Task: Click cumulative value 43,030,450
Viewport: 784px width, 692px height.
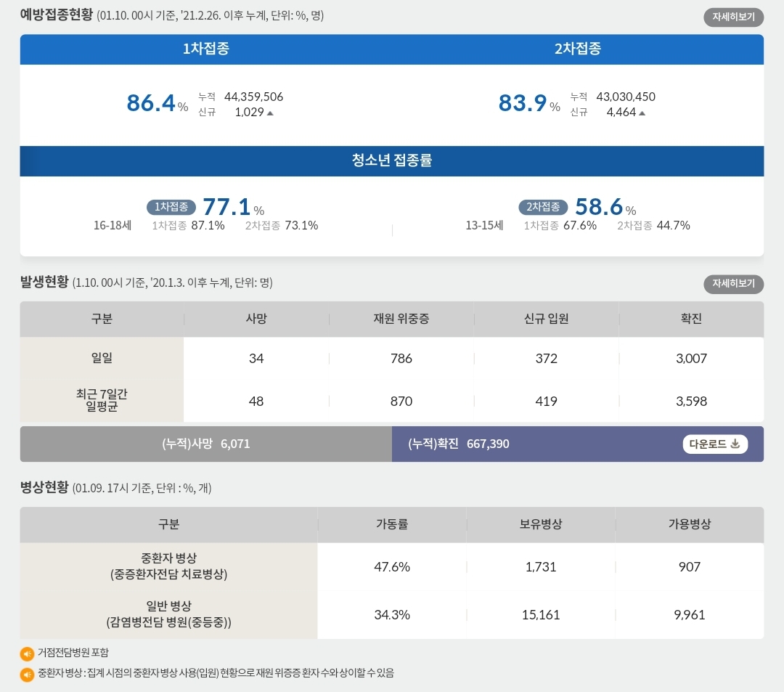Action: tap(626, 97)
